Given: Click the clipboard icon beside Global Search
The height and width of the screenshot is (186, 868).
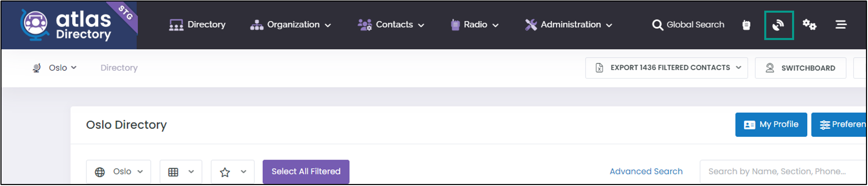Looking at the screenshot, I should click(746, 25).
